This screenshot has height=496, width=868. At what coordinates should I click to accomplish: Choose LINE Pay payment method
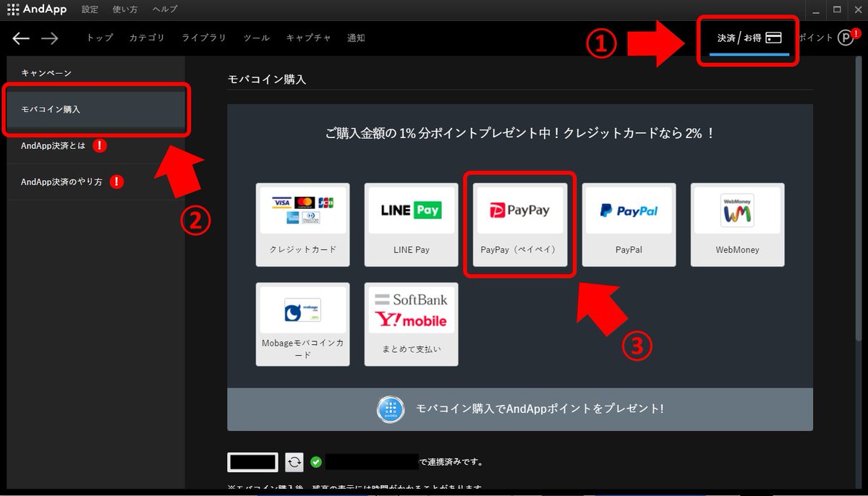[x=412, y=225]
